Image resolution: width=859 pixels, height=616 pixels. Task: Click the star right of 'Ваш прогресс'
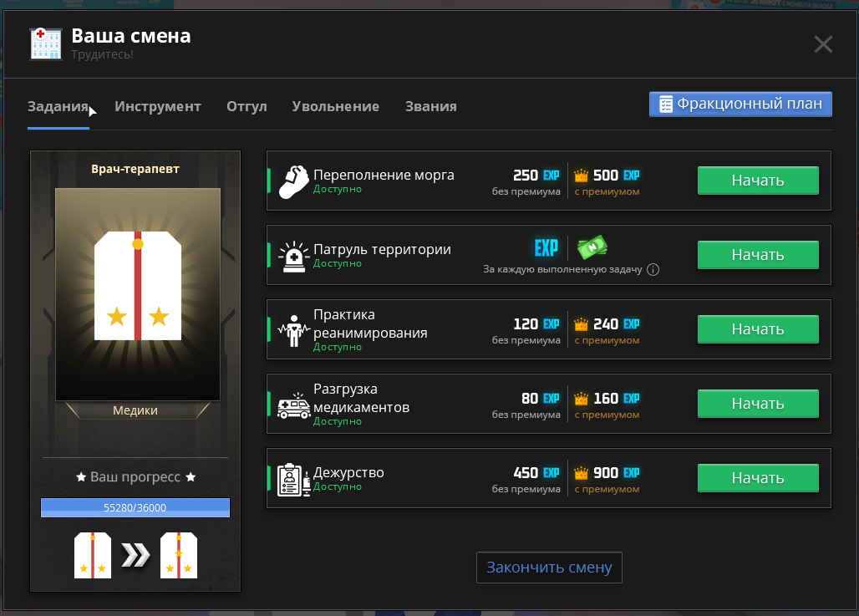[x=191, y=477]
